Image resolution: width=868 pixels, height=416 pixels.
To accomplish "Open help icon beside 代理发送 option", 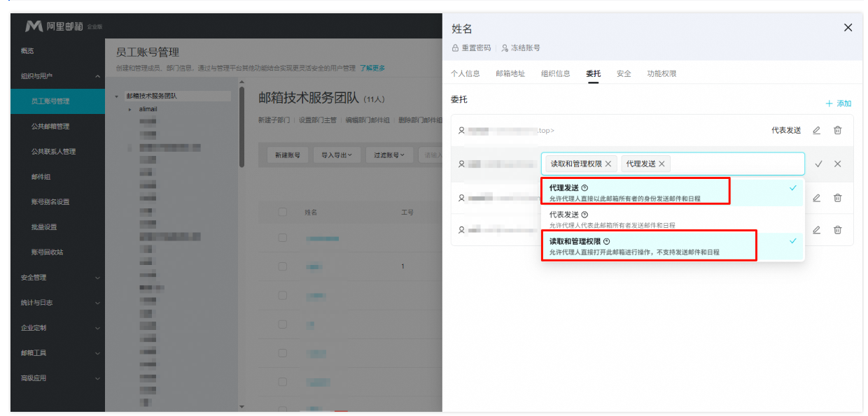I will (x=584, y=188).
